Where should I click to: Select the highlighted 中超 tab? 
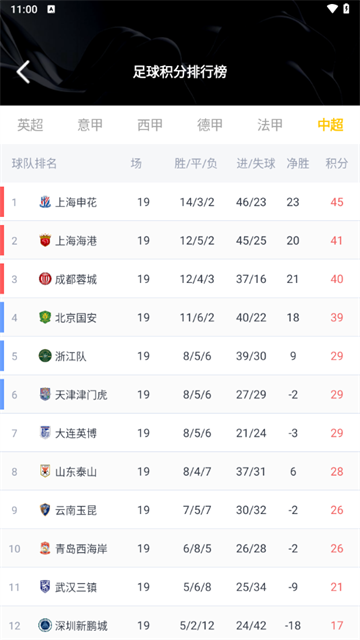coord(330,125)
